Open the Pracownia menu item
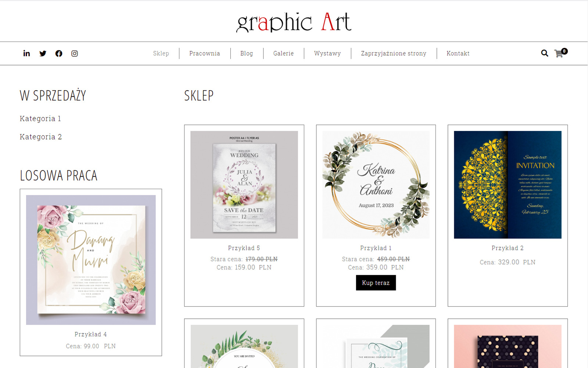The height and width of the screenshot is (368, 588). (205, 53)
